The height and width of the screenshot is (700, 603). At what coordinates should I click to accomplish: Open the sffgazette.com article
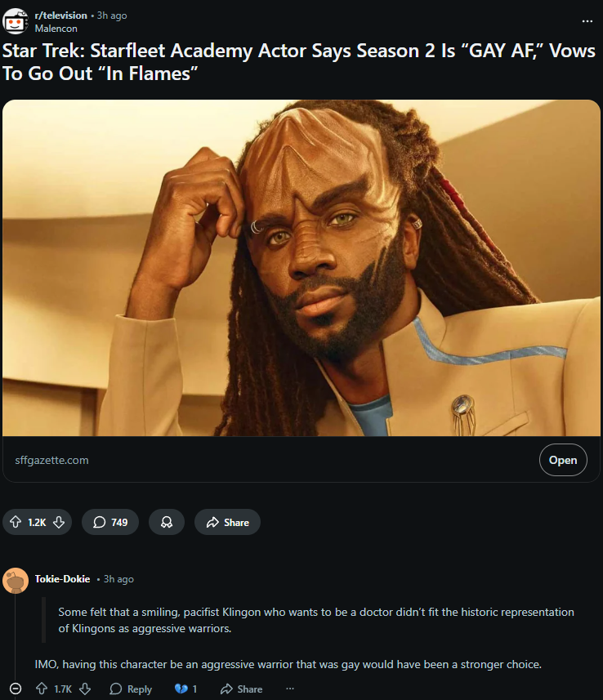click(x=563, y=460)
